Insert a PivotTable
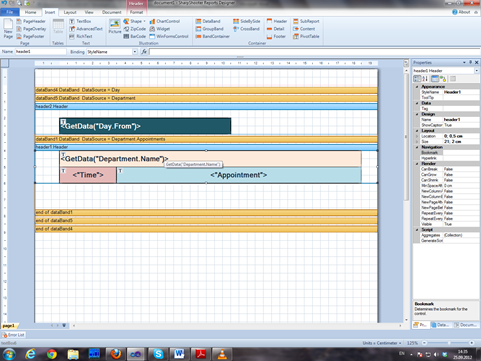The image size is (481, 361). (x=306, y=36)
